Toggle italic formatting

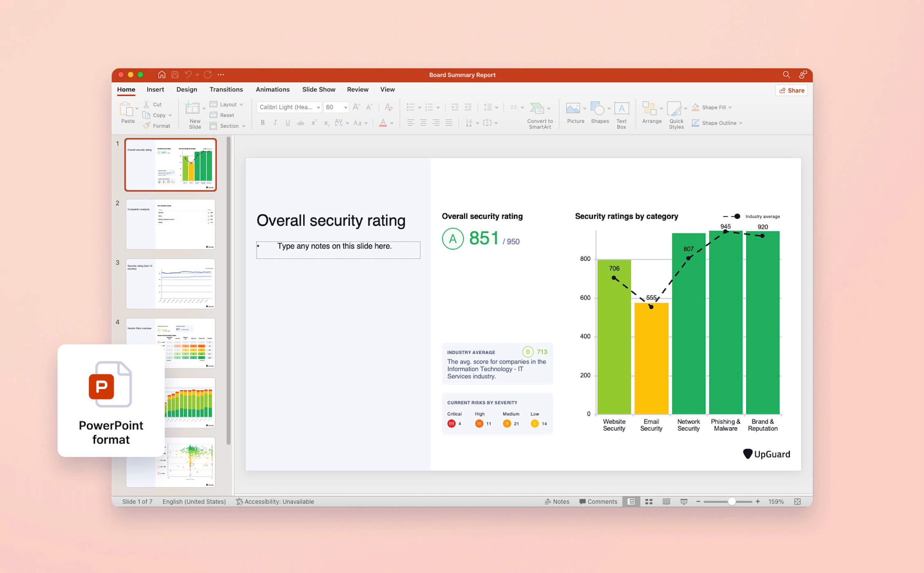pyautogui.click(x=275, y=122)
